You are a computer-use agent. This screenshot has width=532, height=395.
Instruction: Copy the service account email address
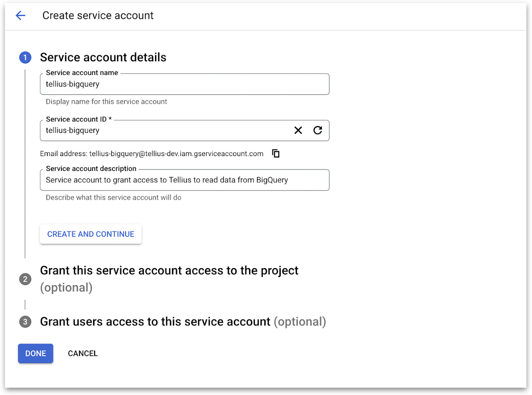(276, 153)
